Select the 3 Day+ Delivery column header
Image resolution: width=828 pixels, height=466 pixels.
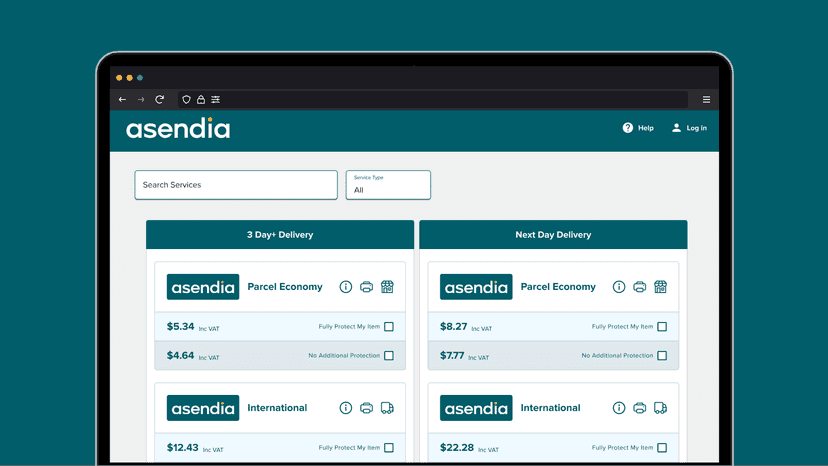click(x=280, y=235)
